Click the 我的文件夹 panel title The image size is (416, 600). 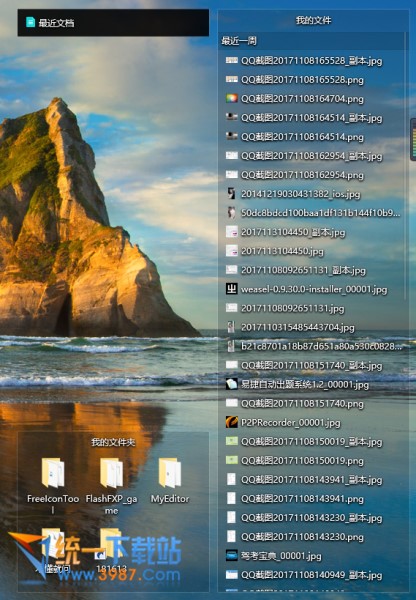tap(113, 442)
